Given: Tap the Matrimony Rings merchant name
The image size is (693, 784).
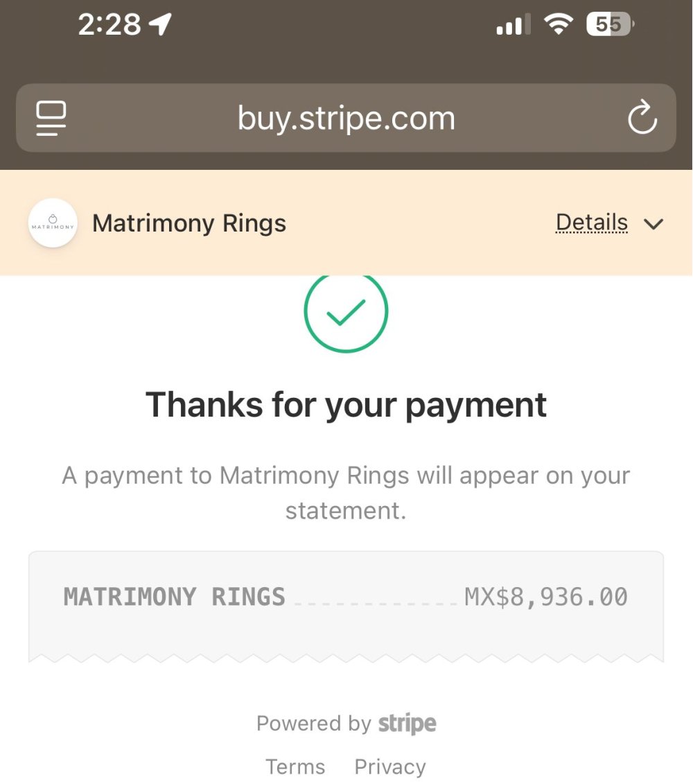Looking at the screenshot, I should click(189, 223).
